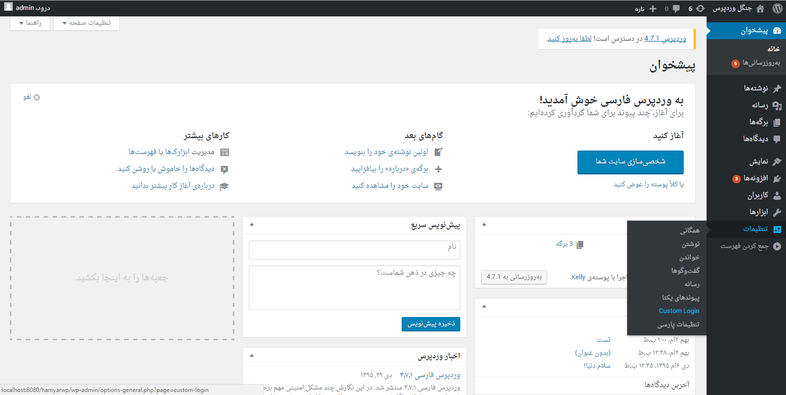Image resolution: width=786 pixels, height=395 pixels.
Task: Click the WordPress logo in admin bar
Action: [776, 8]
